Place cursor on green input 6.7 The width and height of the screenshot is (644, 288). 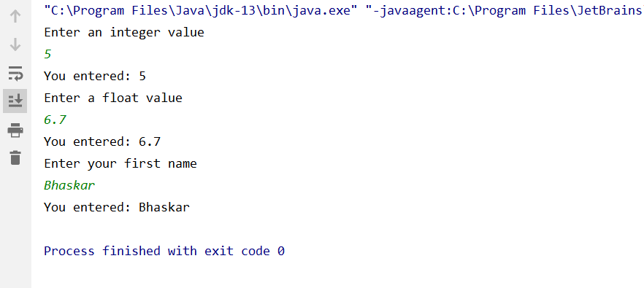[x=55, y=120]
